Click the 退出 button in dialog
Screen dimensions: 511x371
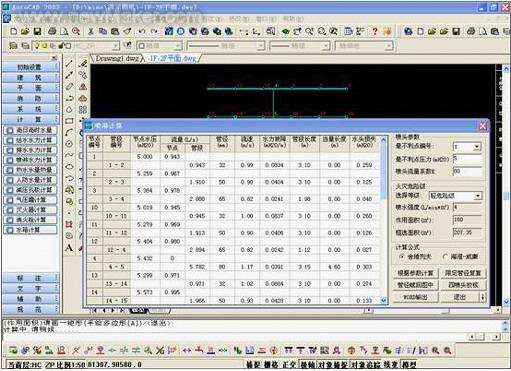460,297
